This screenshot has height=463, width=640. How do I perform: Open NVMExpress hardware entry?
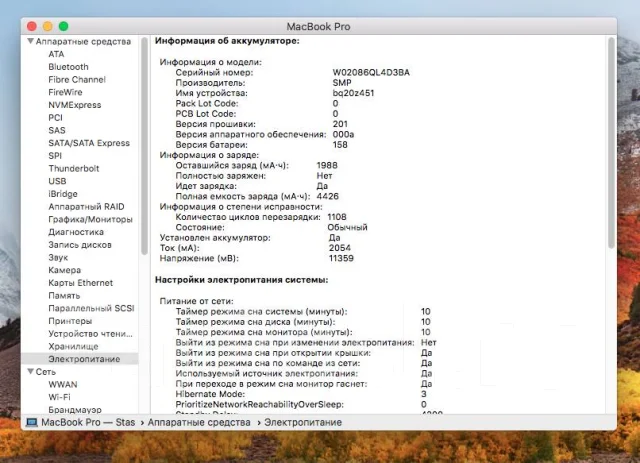click(x=75, y=105)
